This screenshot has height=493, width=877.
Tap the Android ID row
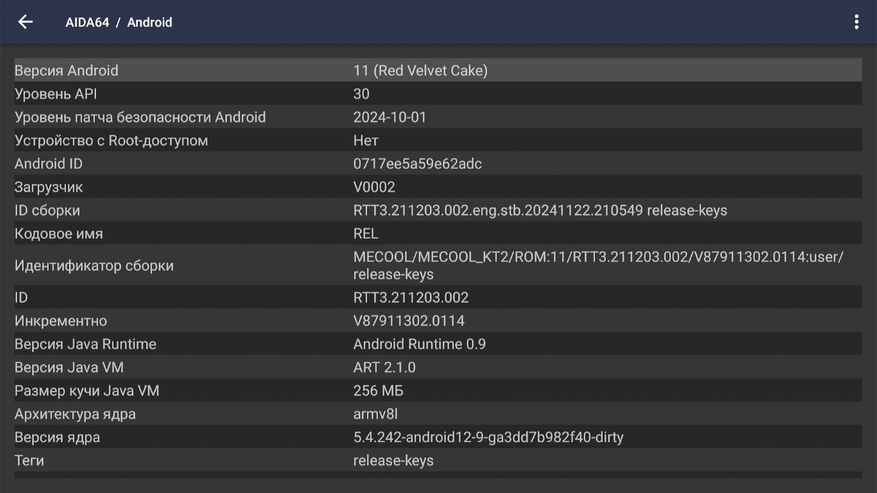(437, 164)
